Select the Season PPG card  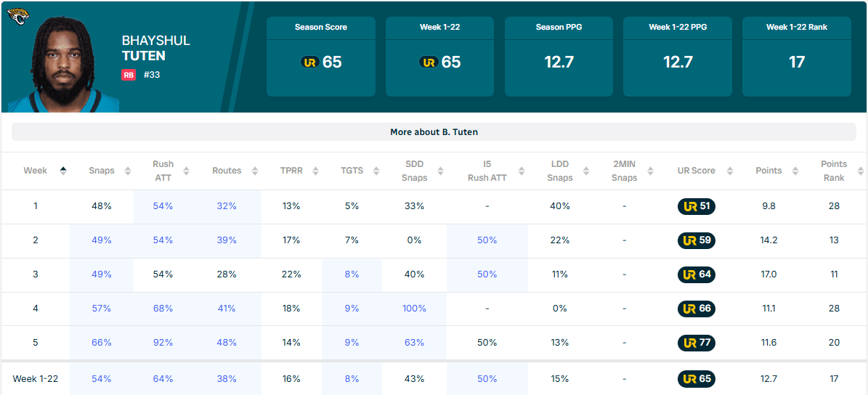(559, 57)
